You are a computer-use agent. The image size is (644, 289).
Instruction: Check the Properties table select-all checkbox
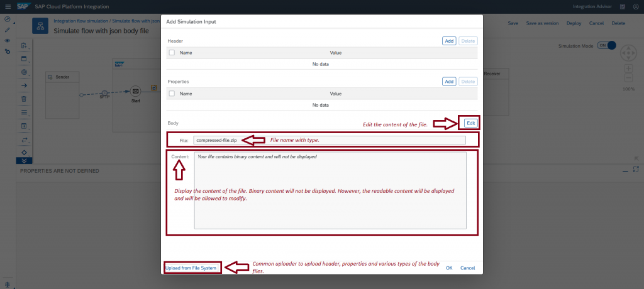coord(172,94)
